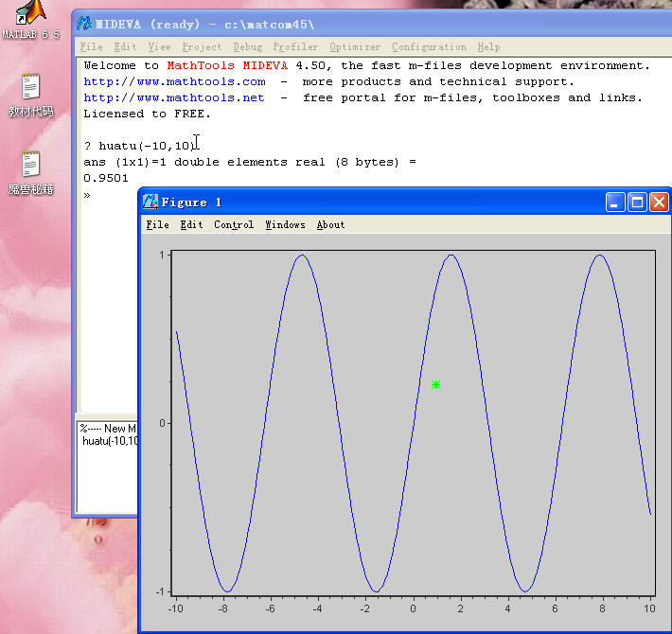The image size is (672, 634).
Task: Open the About menu in Figure 1
Action: [x=330, y=225]
